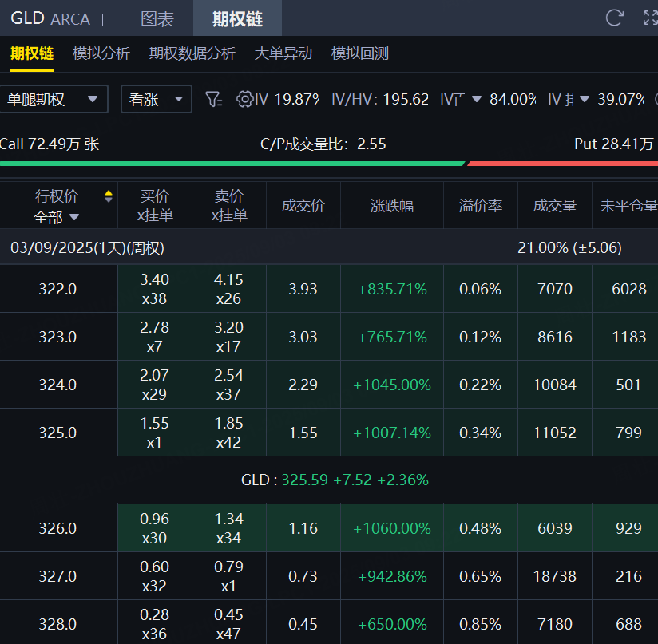Viewport: 658px width, 644px height.
Task: Expand the 全部 strike filter dropdown
Action: [57, 217]
